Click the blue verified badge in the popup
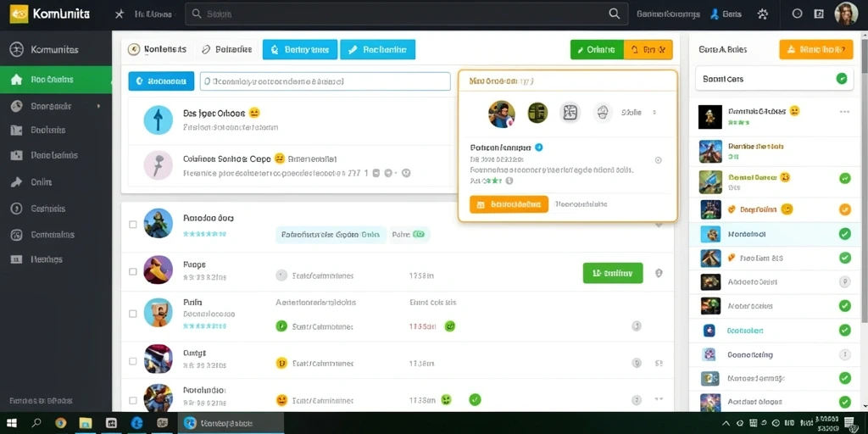Screen dimensions: 868x434 point(538,147)
